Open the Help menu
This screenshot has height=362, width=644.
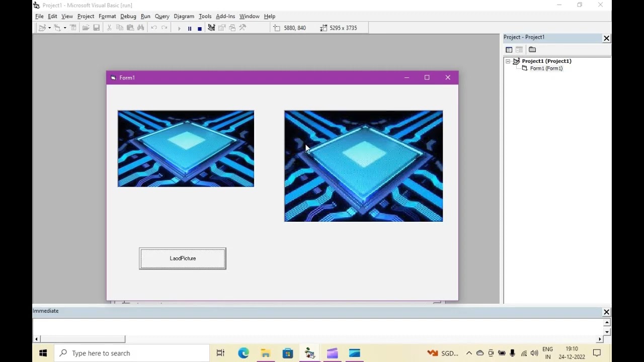tap(270, 17)
